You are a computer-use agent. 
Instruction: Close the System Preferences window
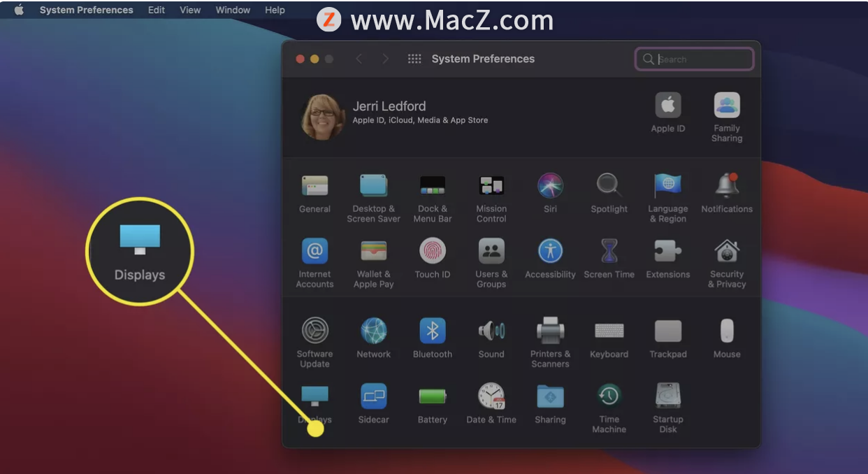pos(301,59)
